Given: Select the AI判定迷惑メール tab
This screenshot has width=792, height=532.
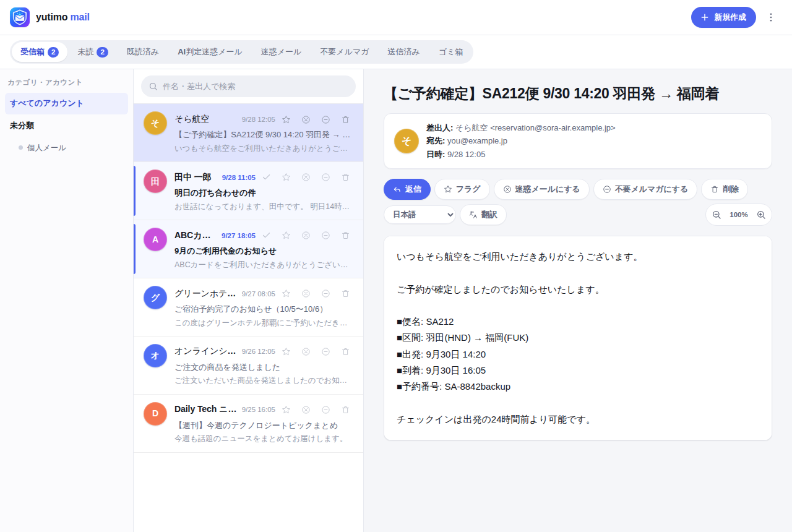Looking at the screenshot, I should (x=210, y=52).
